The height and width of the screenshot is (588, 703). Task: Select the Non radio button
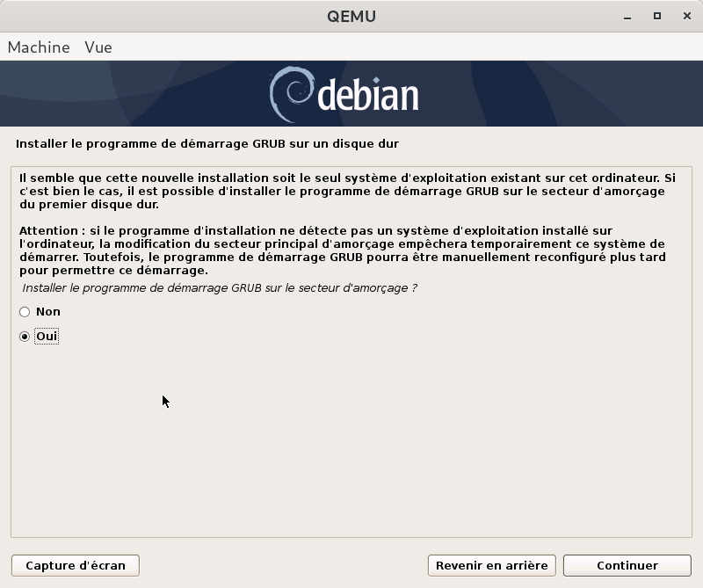coord(25,312)
